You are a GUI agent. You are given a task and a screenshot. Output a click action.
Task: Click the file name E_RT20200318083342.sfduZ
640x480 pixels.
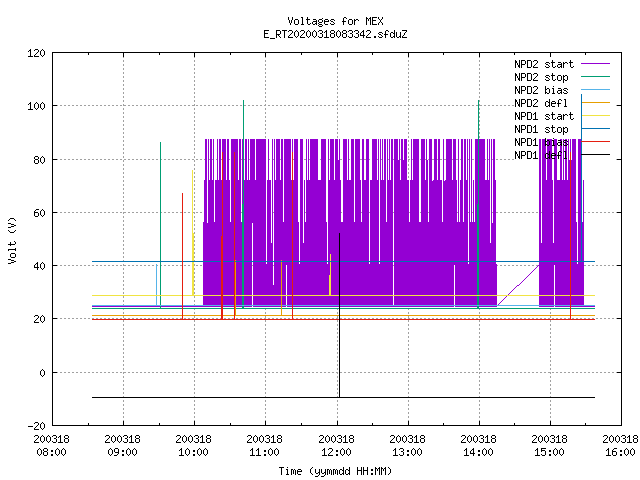(x=335, y=34)
